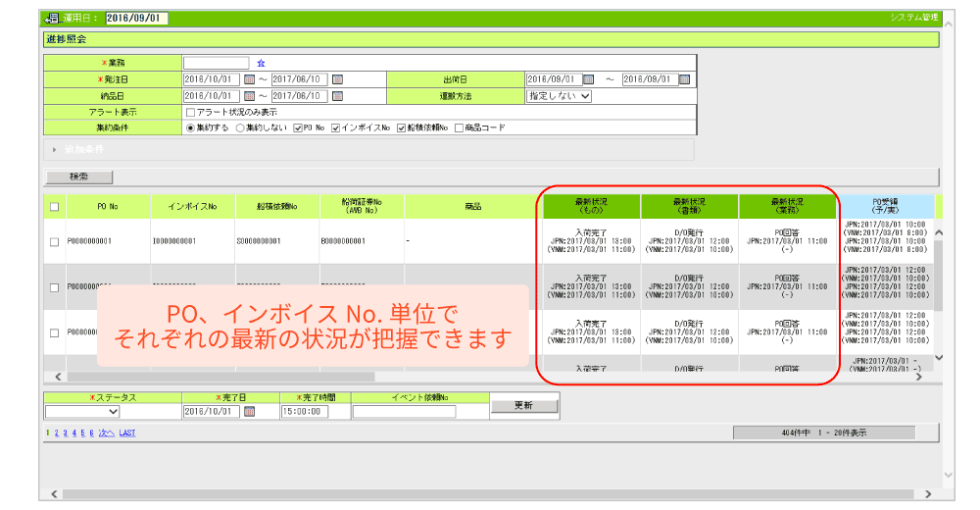The image size is (980, 510).
Task: Open calendar for 出荷日 end date
Action: coord(685,79)
